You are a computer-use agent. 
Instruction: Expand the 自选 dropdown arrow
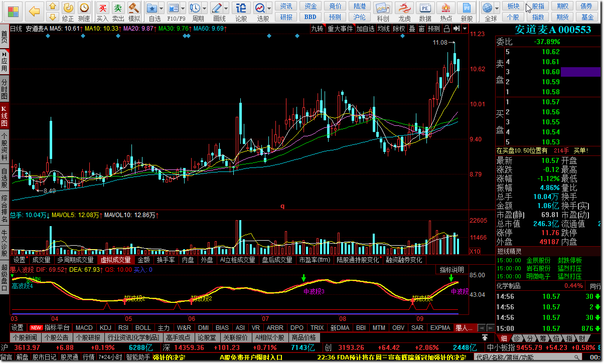pyautogui.click(x=161, y=9)
